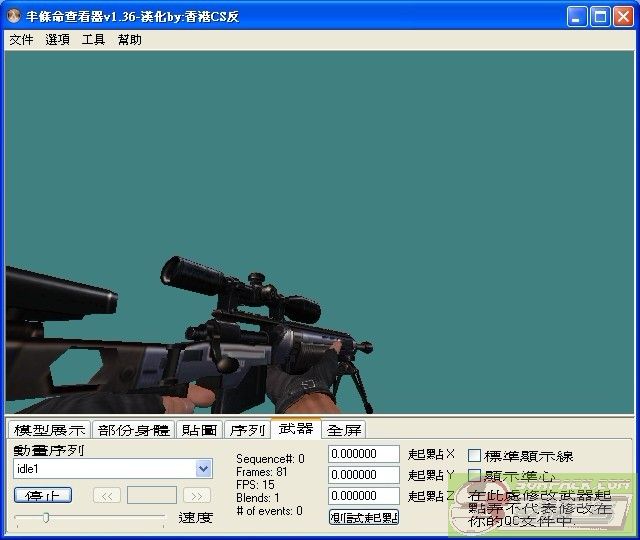
Task: Close the model viewer window
Action: pyautogui.click(x=623, y=17)
